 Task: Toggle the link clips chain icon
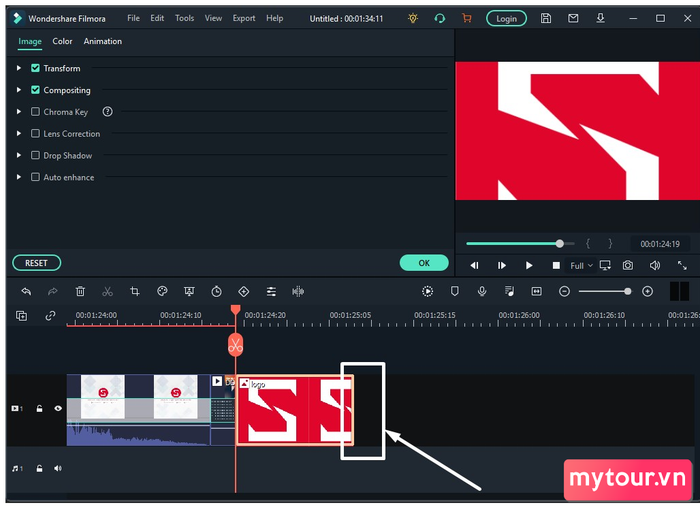click(50, 316)
